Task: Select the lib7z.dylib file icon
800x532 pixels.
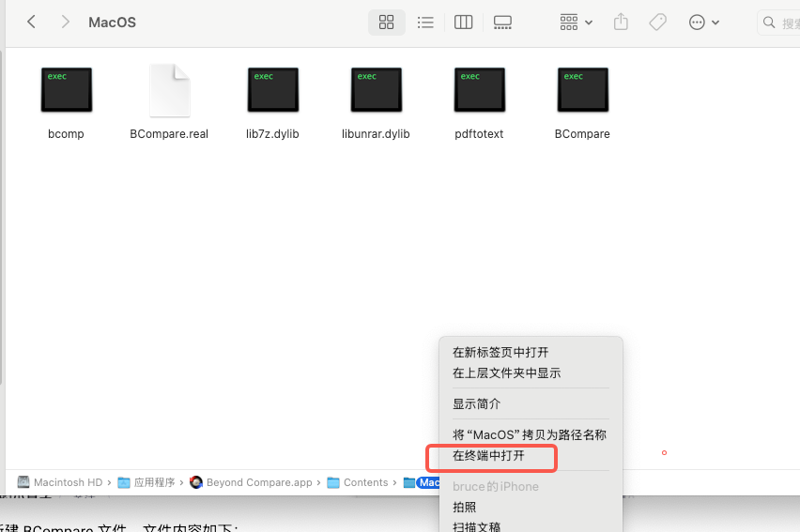Action: pos(273,90)
